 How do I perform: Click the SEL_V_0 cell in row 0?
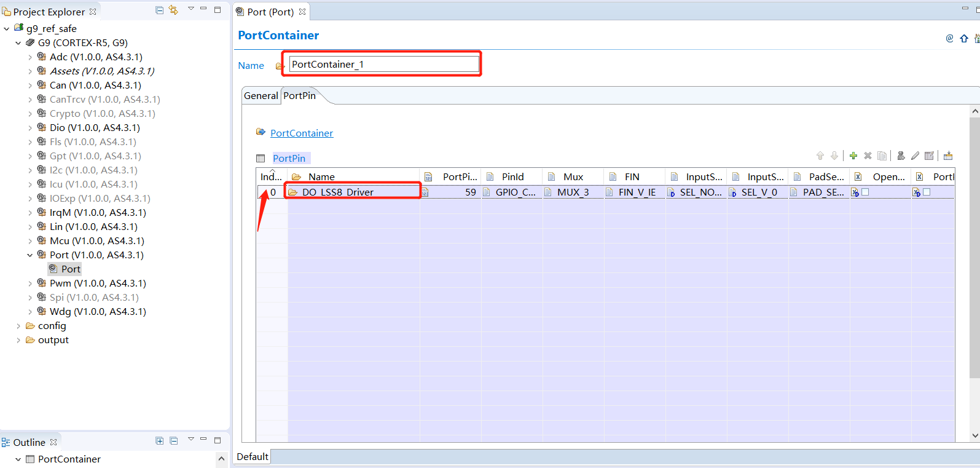758,192
